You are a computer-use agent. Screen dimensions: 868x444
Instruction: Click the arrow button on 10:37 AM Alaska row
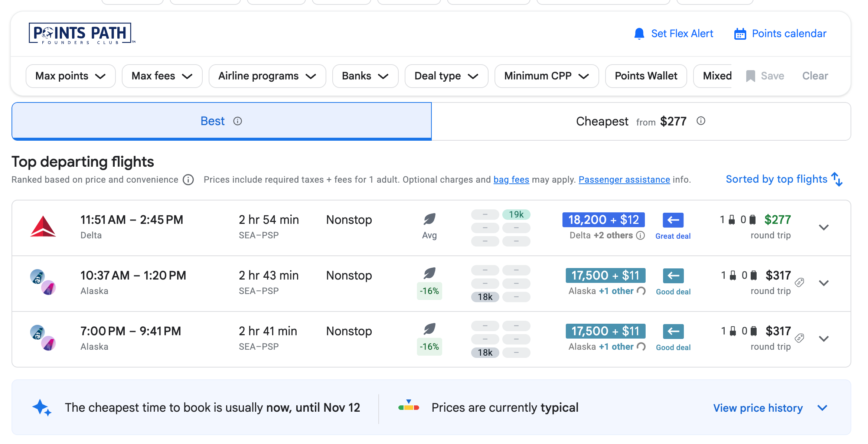pos(673,276)
